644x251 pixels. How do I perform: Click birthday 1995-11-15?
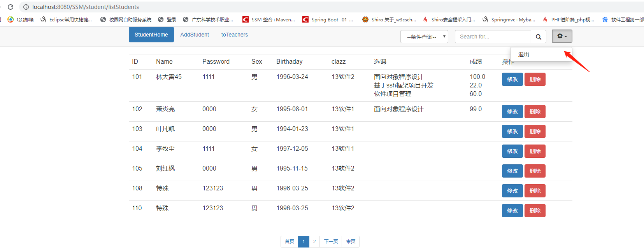(x=292, y=169)
